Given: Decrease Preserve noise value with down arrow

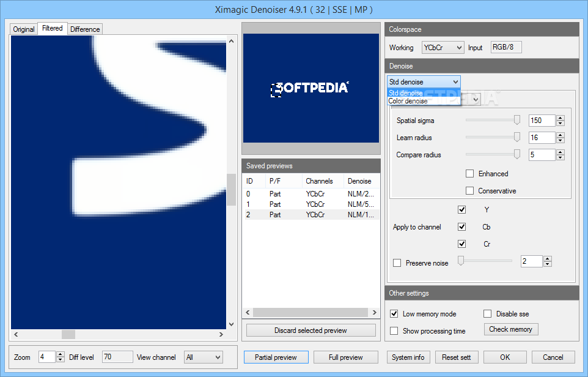Looking at the screenshot, I should click(548, 264).
